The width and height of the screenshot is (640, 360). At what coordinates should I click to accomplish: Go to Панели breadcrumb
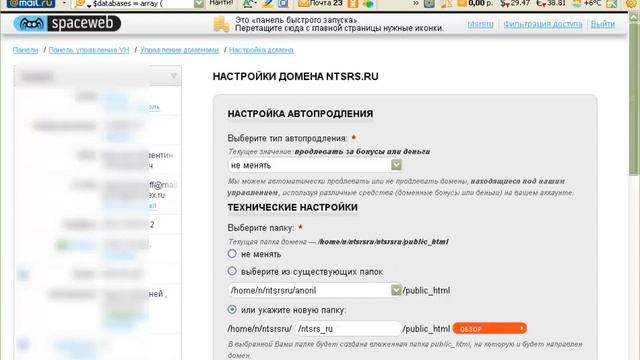coord(25,50)
